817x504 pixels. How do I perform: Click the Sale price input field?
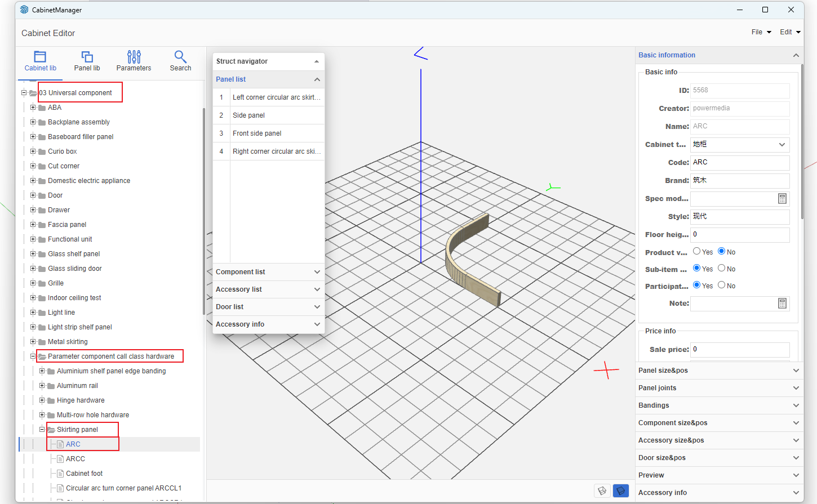(739, 350)
